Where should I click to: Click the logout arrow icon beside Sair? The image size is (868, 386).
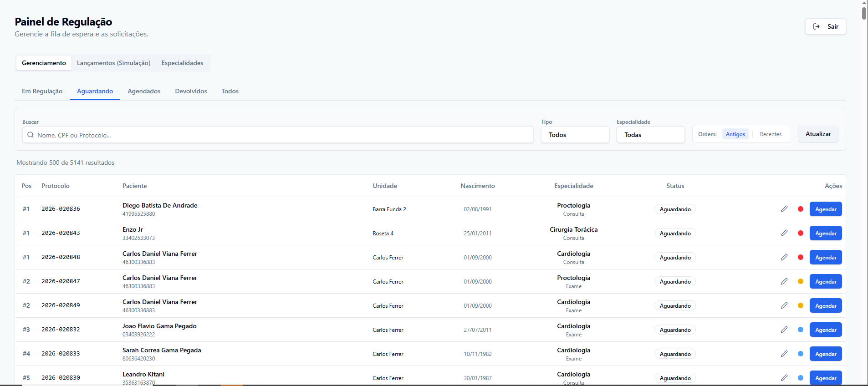click(817, 26)
